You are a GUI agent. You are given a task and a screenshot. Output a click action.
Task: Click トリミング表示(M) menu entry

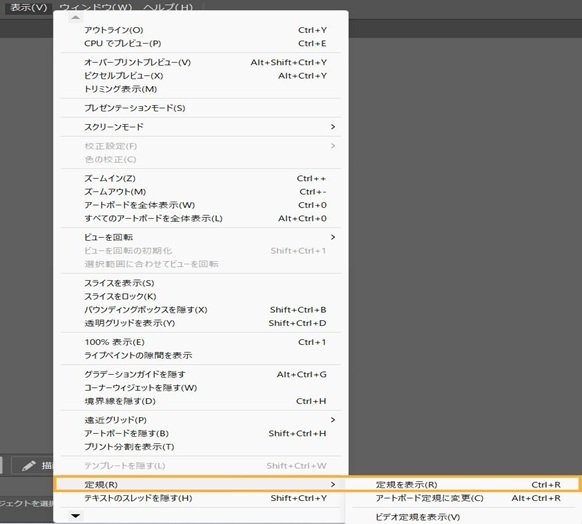click(x=201, y=89)
